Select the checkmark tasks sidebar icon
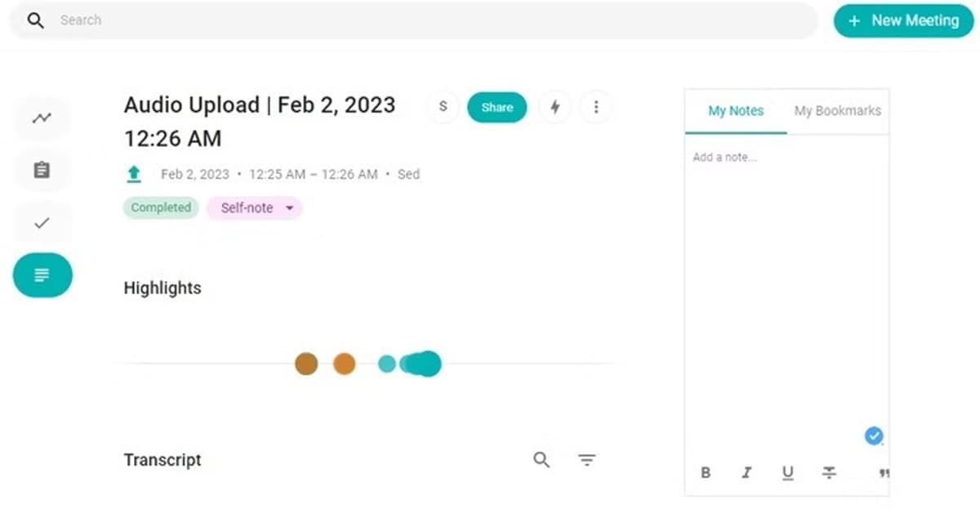 tap(42, 222)
